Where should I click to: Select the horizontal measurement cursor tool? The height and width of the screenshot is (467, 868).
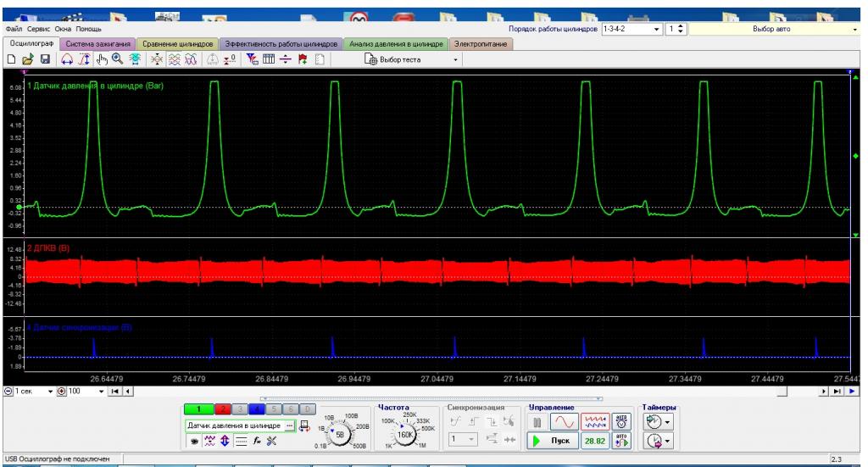pyautogui.click(x=67, y=59)
